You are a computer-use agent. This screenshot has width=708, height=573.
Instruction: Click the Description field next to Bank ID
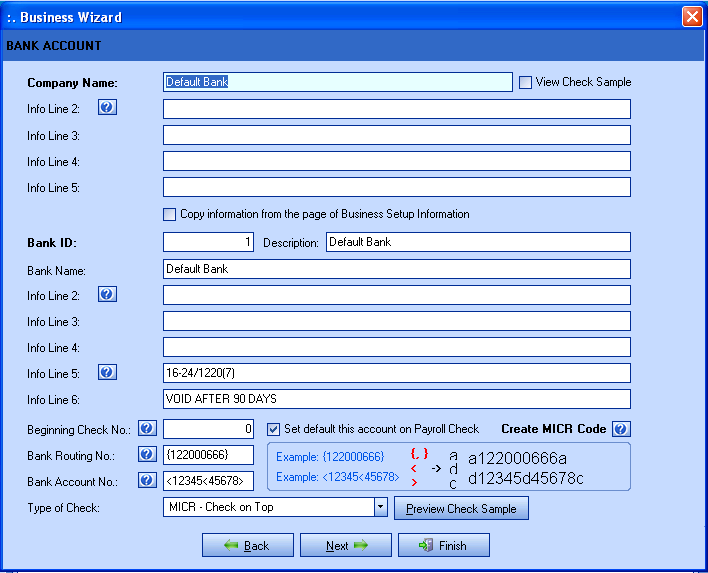pos(478,242)
